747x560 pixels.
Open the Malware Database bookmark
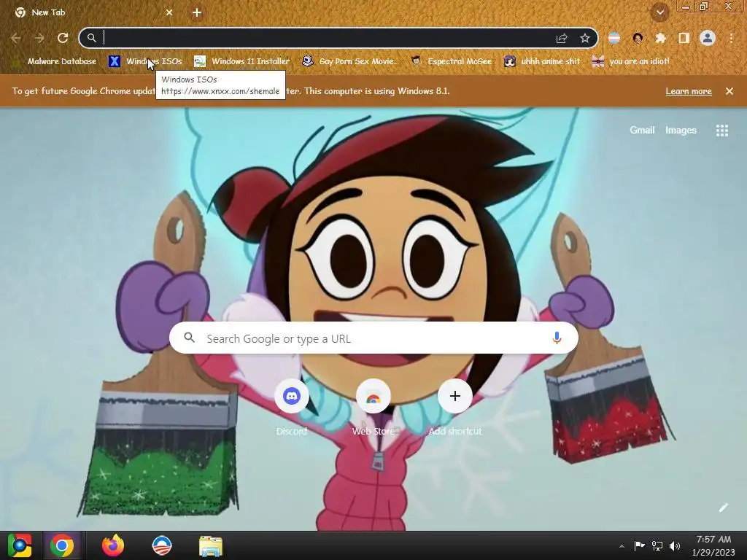coord(55,61)
